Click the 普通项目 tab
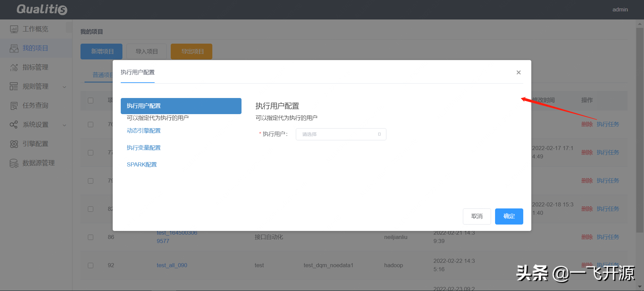The width and height of the screenshot is (644, 291). click(103, 75)
